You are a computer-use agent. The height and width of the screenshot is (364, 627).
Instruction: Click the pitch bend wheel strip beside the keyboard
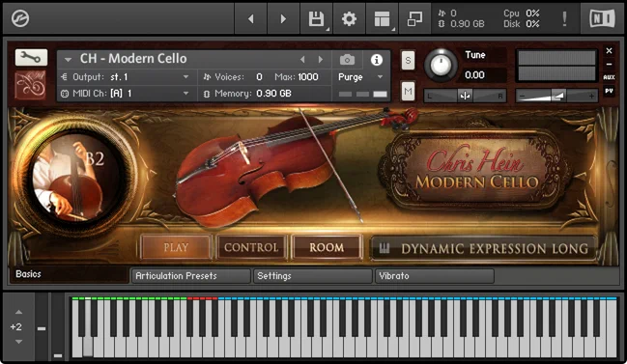(42, 327)
